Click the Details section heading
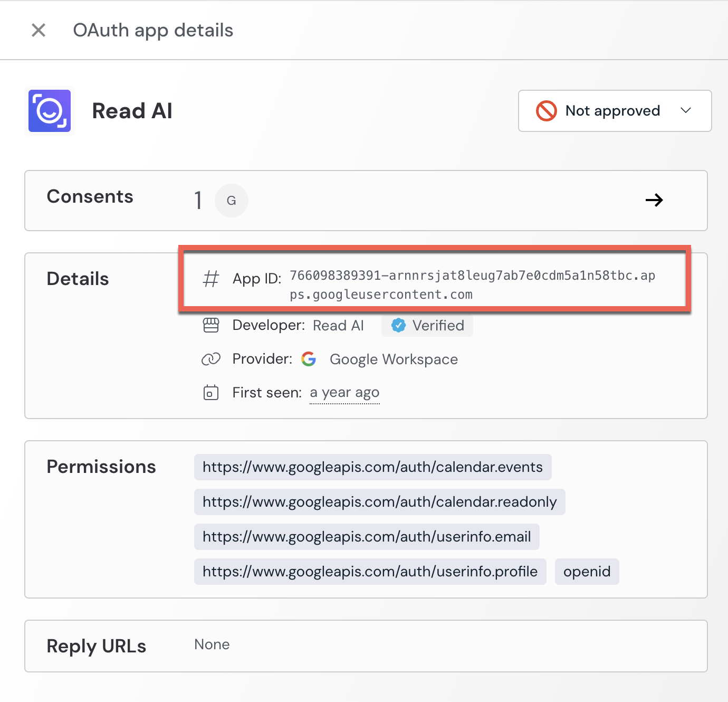Screen dimensions: 728x702 pyautogui.click(x=78, y=279)
